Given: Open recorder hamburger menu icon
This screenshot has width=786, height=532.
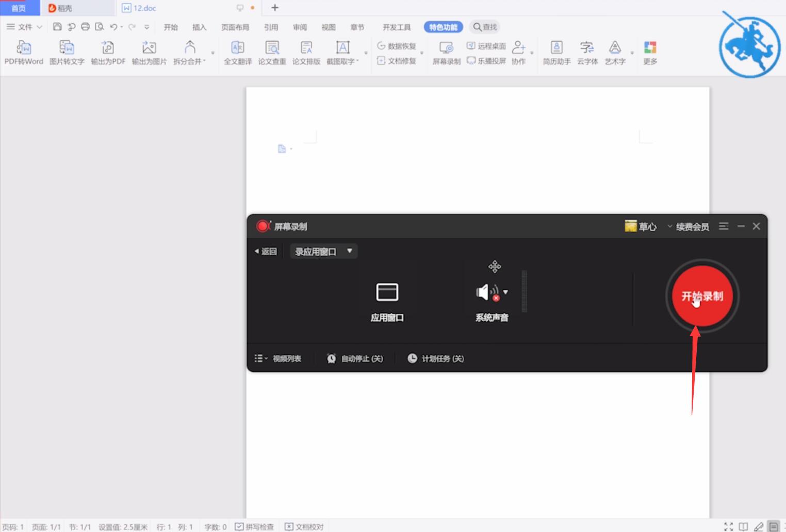Looking at the screenshot, I should pyautogui.click(x=724, y=226).
